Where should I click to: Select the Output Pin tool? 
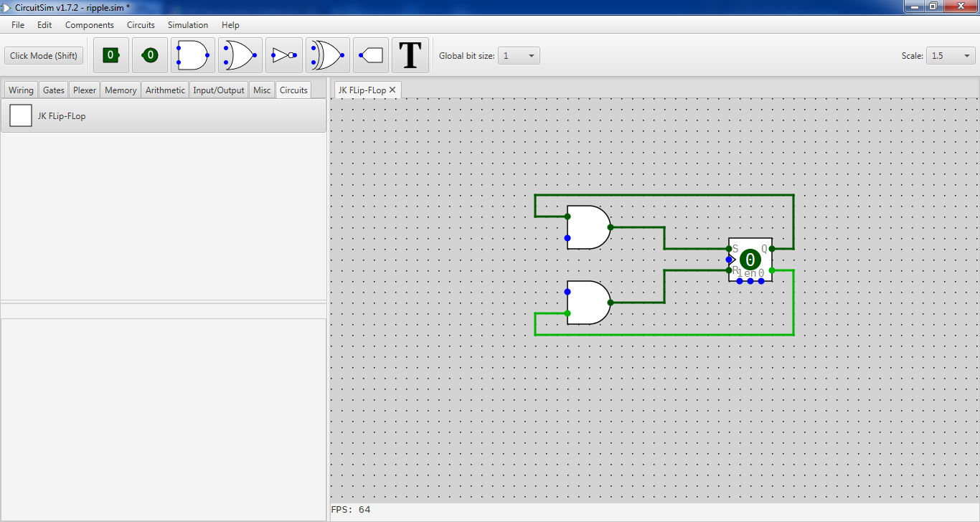tap(150, 55)
